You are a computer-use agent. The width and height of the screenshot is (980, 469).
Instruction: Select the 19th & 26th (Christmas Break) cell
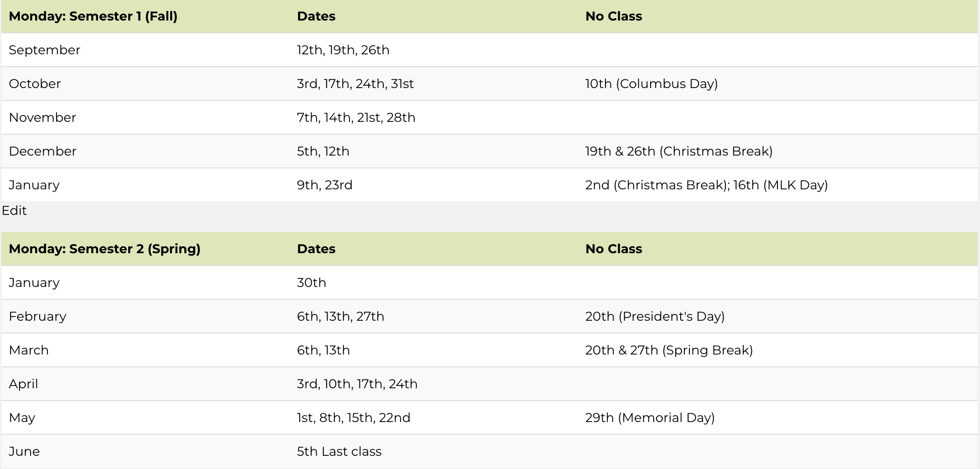tap(679, 151)
